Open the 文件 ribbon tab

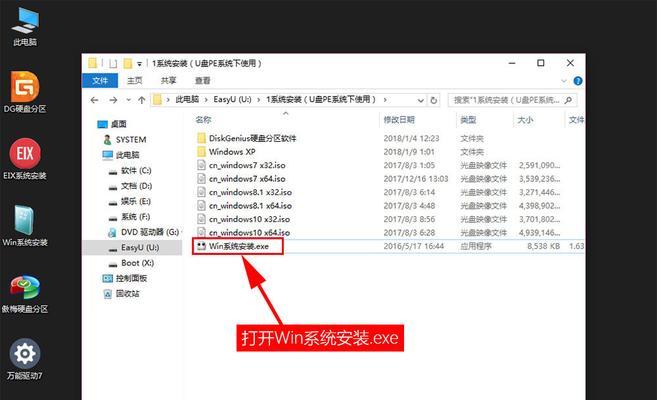[100, 80]
